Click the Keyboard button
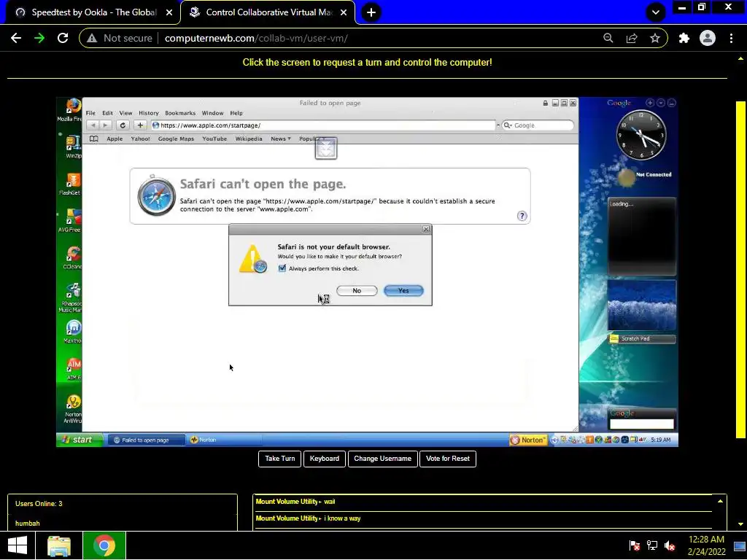 325,459
